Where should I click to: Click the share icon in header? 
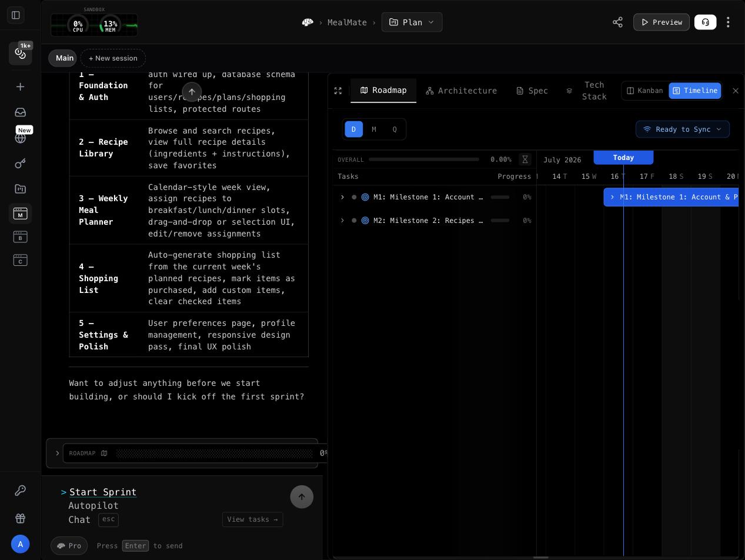point(617,22)
